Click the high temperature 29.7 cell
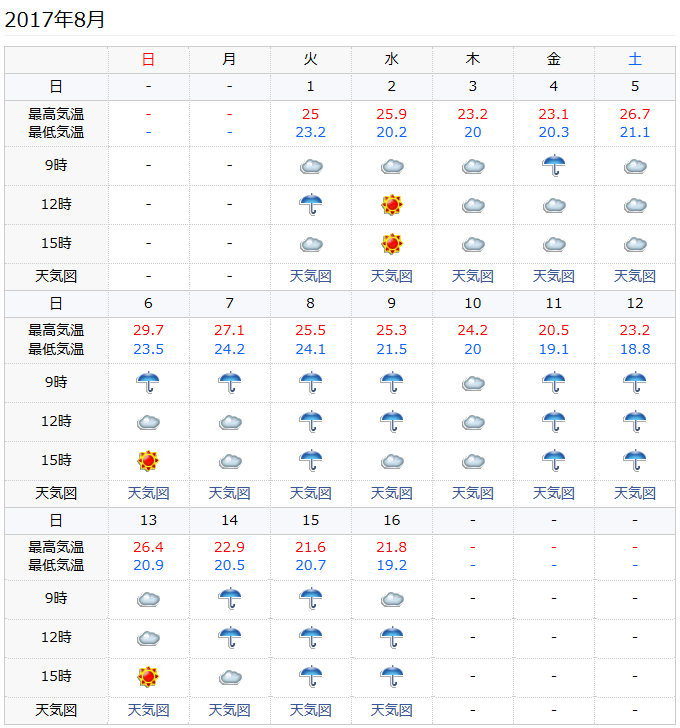680x728 pixels. coord(148,330)
